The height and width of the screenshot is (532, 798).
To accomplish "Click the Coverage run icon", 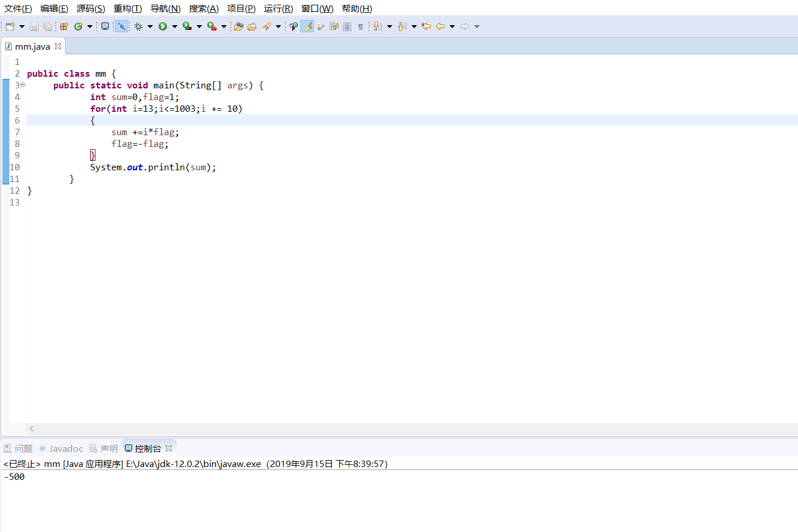I will click(187, 26).
